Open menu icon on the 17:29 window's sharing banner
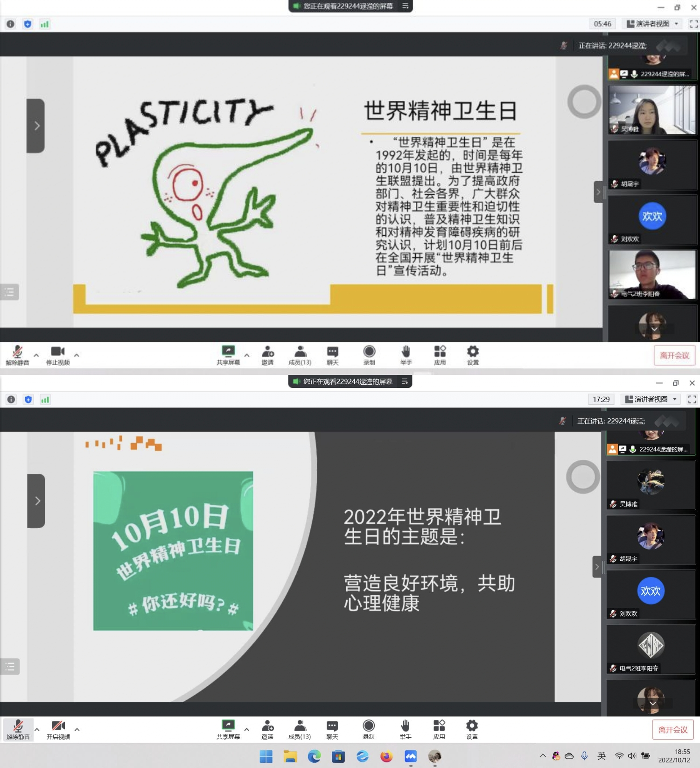Viewport: 700px width, 768px height. click(405, 381)
